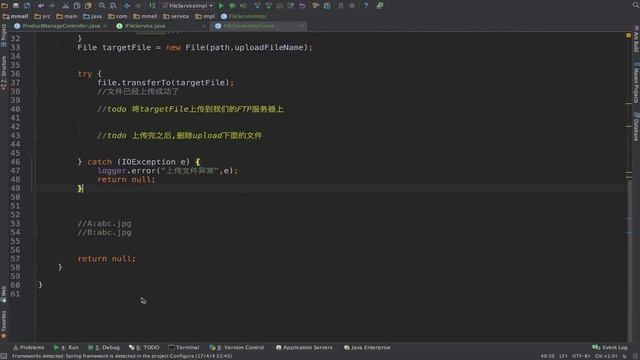
Task: Open the Terminal tool window
Action: (184, 347)
